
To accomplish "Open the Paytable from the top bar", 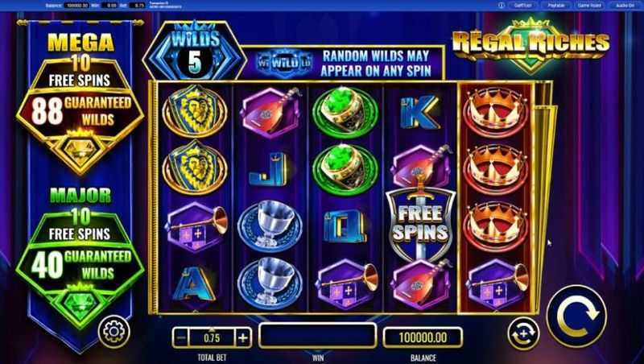I will (556, 6).
